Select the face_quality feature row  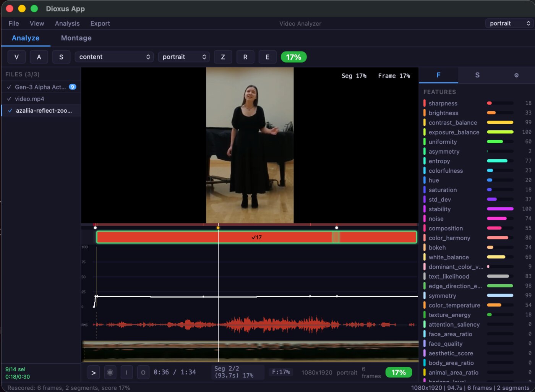[x=477, y=343]
